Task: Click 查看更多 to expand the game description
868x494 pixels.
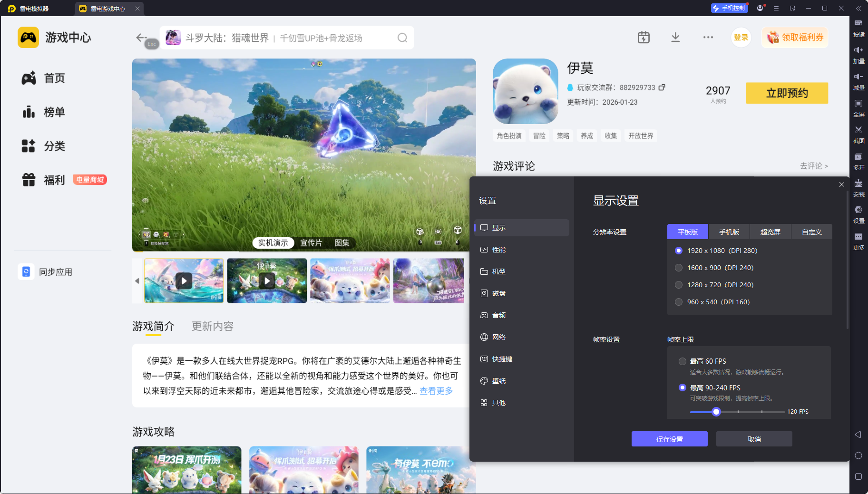Action: [x=436, y=391]
